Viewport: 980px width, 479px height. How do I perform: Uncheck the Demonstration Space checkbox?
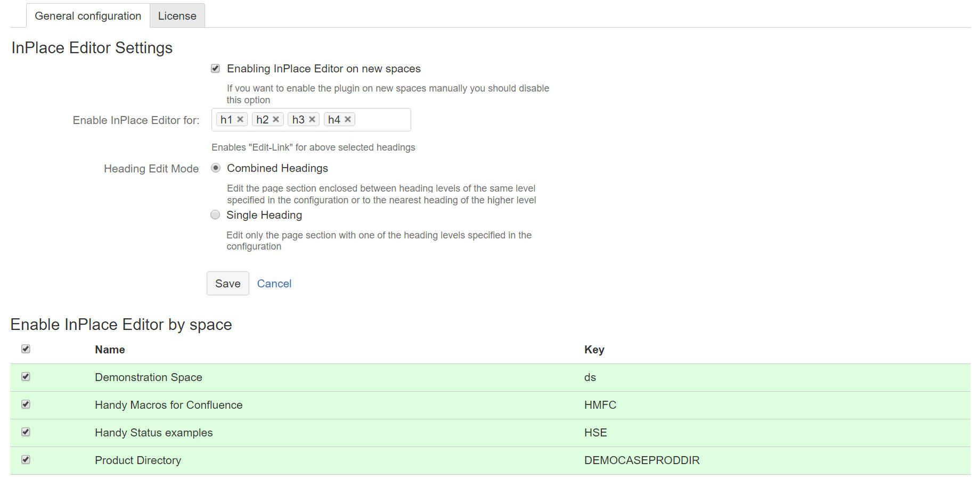pos(26,376)
